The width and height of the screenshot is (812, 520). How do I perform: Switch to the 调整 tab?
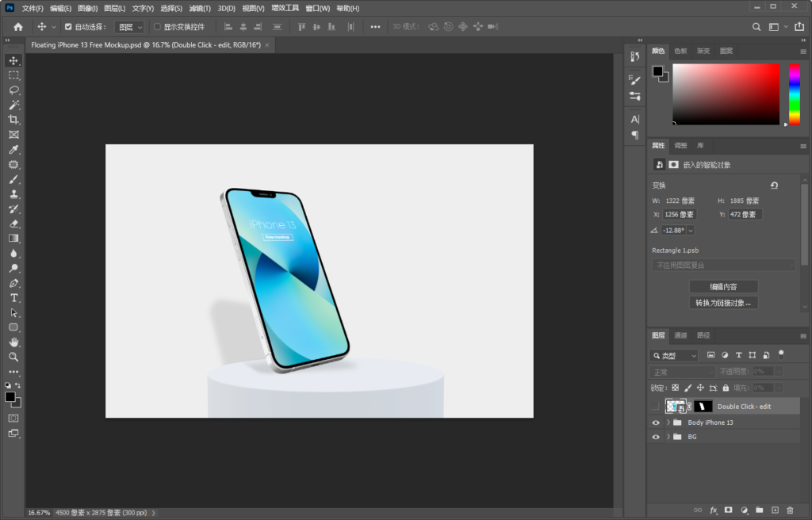[x=680, y=146]
